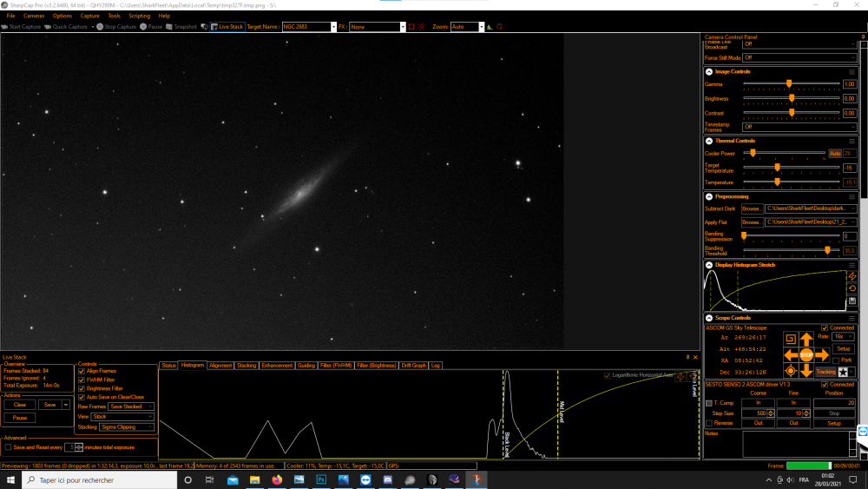The width and height of the screenshot is (868, 489).
Task: Enable the T. Comp checkbox
Action: (709, 403)
